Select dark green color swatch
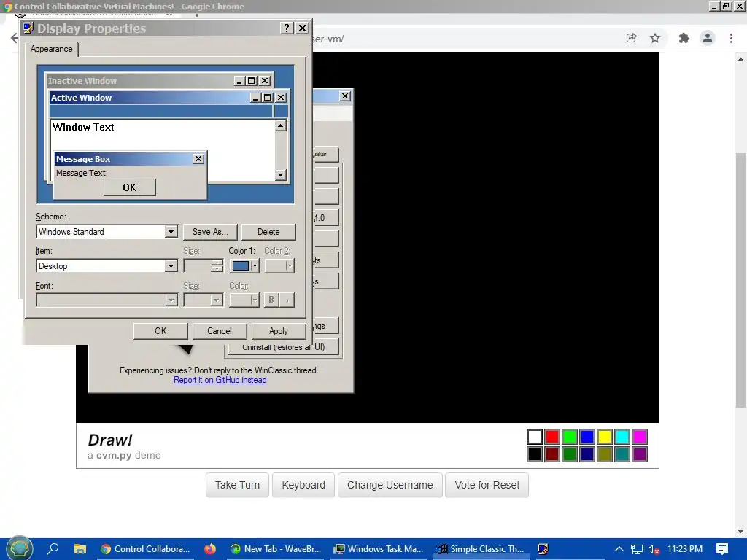Viewport: 747px width, 560px height. pos(569,454)
